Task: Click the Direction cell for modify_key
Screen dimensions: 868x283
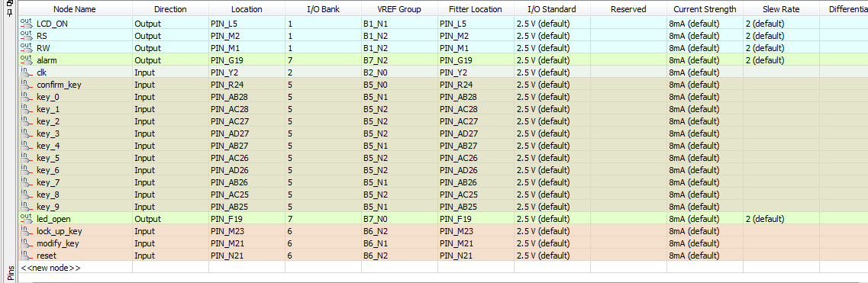Action: pyautogui.click(x=170, y=243)
